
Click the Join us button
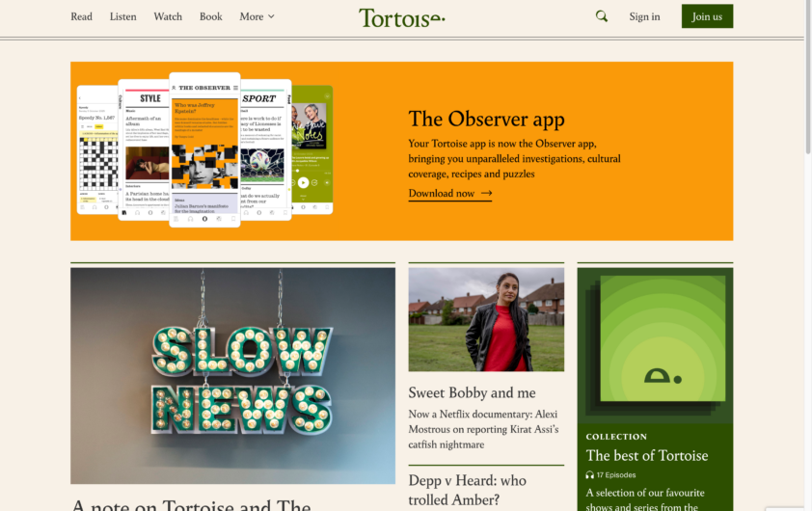coord(707,16)
